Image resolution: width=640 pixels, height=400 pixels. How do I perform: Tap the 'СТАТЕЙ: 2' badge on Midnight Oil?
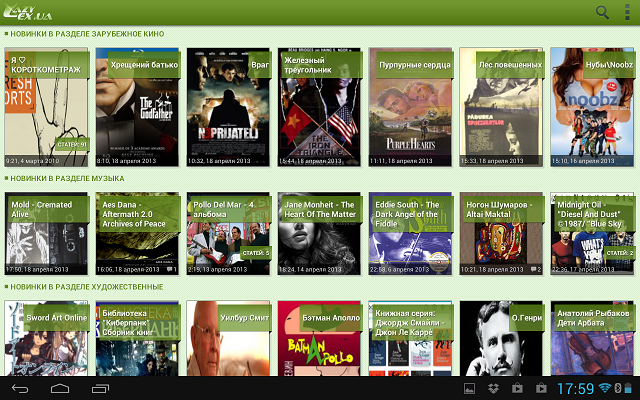620,253
